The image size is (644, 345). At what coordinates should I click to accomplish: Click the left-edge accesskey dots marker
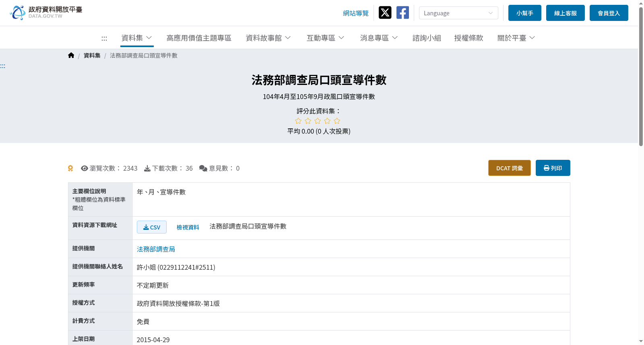(3, 66)
